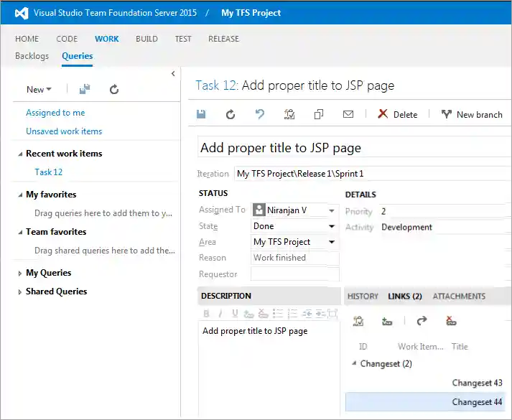The height and width of the screenshot is (420, 512).
Task: Click the undo changes icon
Action: click(x=260, y=114)
